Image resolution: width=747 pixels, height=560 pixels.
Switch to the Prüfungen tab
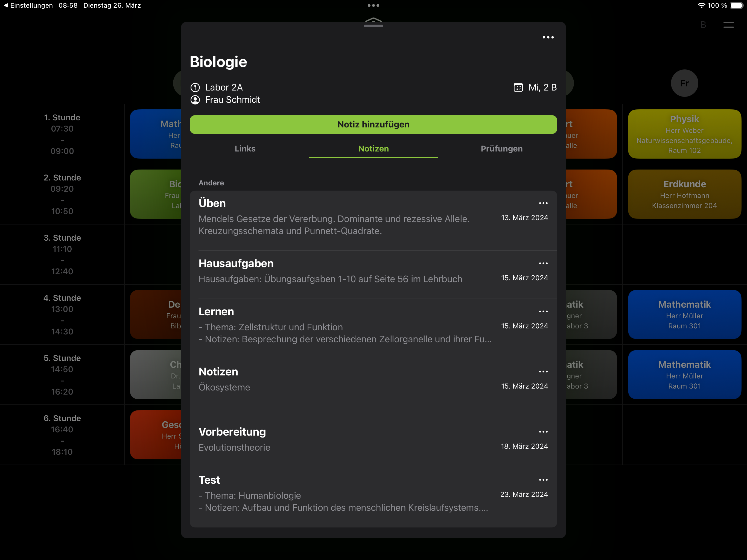click(501, 148)
